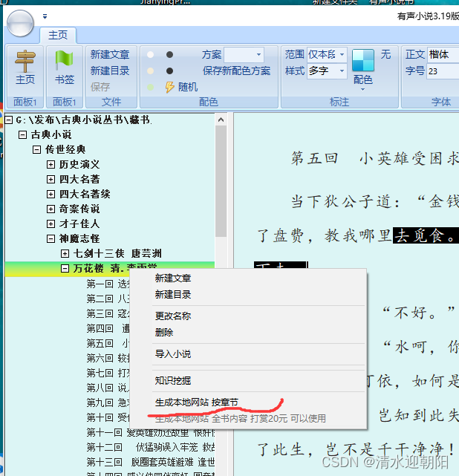Choose 生成本地网站 按章节 menu item
The height and width of the screenshot is (476, 459).
197,402
